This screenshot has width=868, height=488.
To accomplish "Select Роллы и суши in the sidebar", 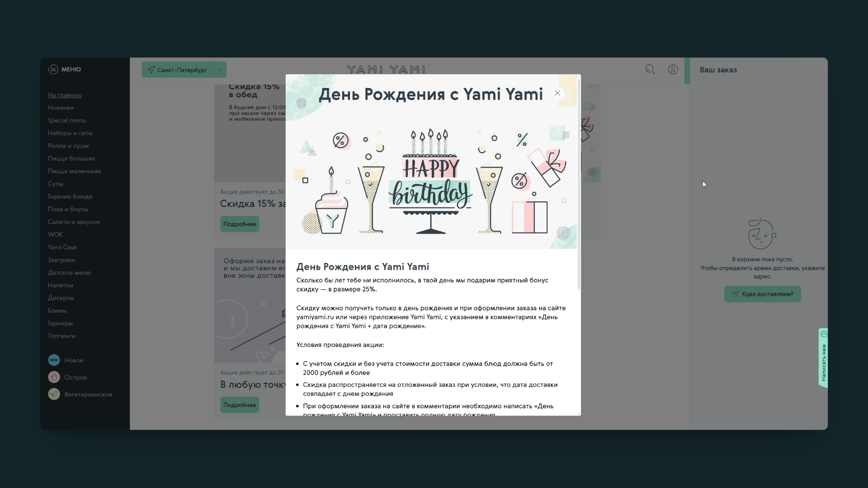I will (x=68, y=145).
